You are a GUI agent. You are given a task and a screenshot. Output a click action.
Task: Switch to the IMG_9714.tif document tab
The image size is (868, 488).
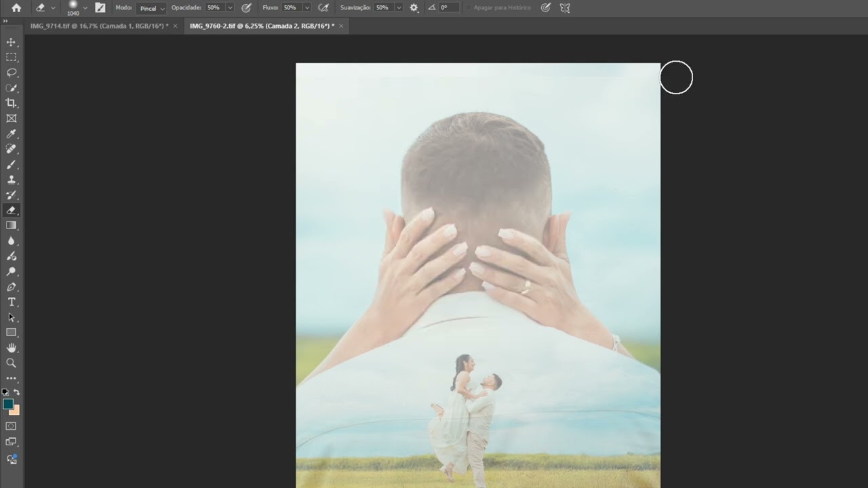coord(100,26)
